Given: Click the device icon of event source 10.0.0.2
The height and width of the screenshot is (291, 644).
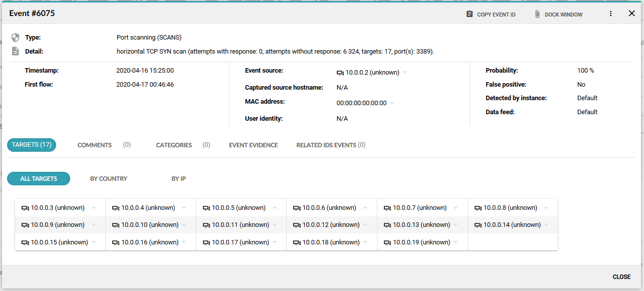Looking at the screenshot, I should [x=340, y=73].
